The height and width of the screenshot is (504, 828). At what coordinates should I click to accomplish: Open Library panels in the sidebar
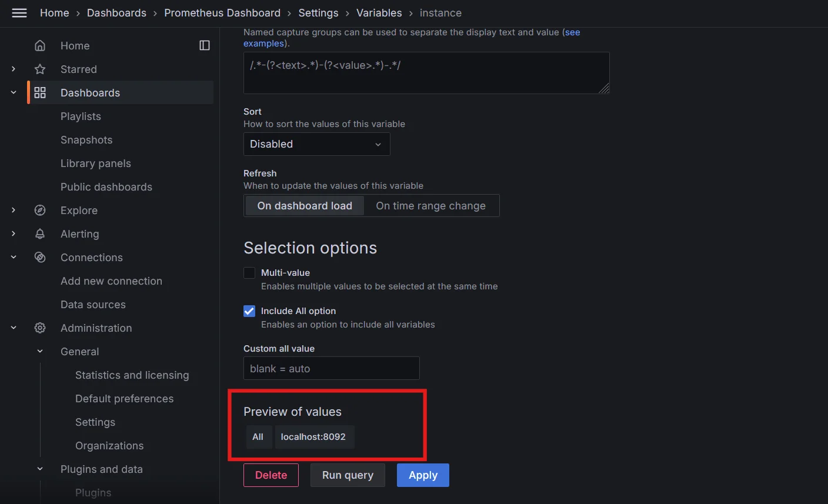96,163
